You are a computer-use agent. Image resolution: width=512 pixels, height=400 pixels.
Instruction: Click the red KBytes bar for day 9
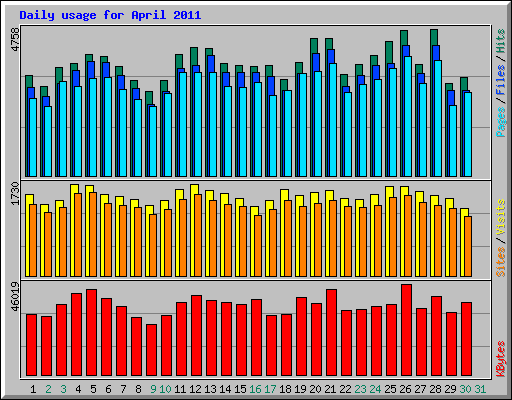click(151, 350)
